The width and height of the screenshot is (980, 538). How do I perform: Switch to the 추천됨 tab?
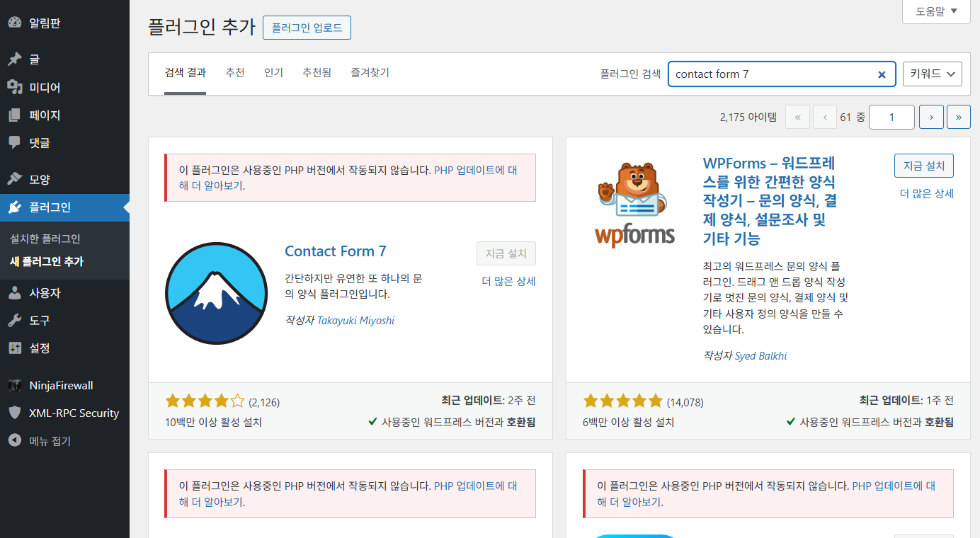pyautogui.click(x=317, y=73)
